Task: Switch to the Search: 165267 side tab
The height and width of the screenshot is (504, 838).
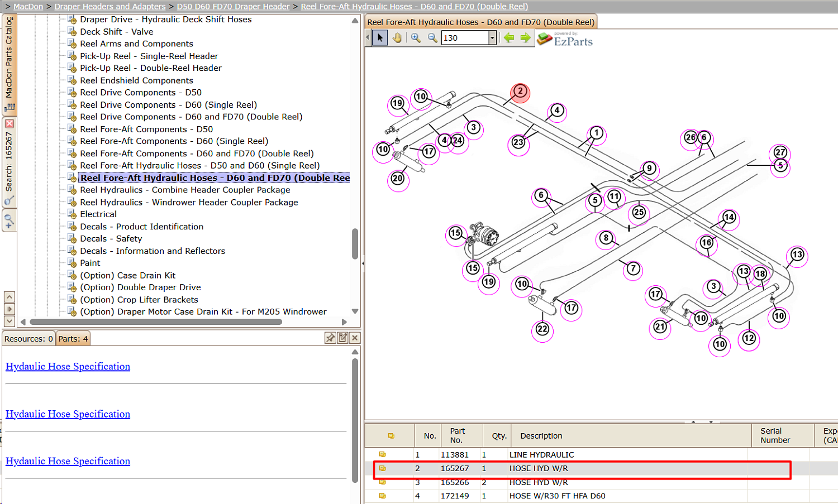Action: click(x=9, y=162)
